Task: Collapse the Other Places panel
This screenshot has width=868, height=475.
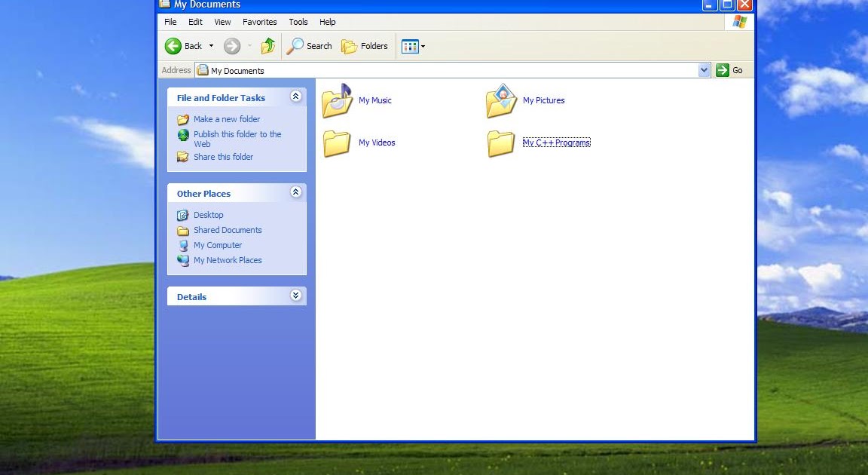Action: click(295, 192)
